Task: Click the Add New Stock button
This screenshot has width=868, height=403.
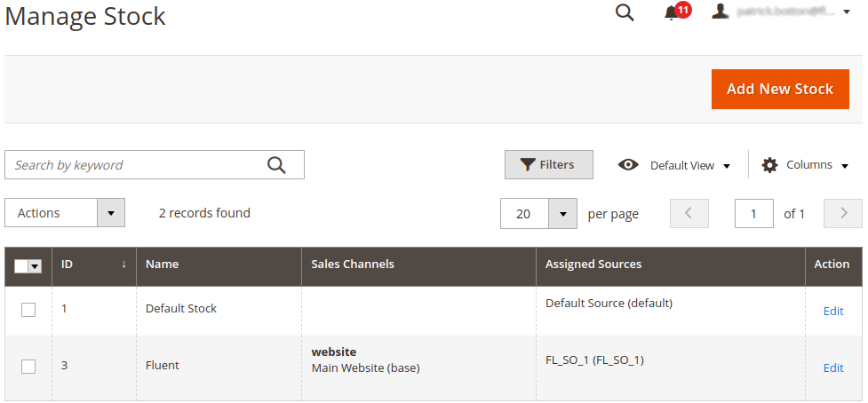Action: 779,89
